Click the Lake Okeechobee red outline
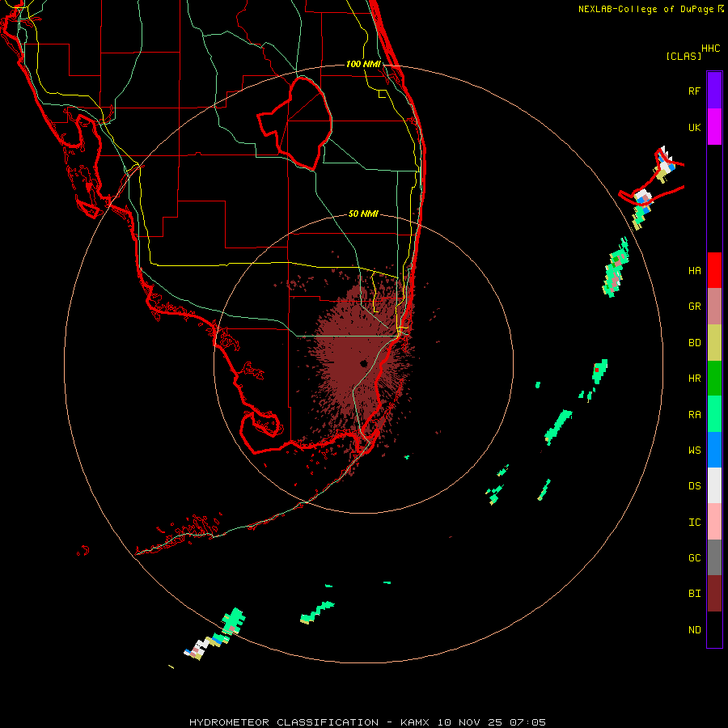This screenshot has height=728, width=728. (294, 124)
